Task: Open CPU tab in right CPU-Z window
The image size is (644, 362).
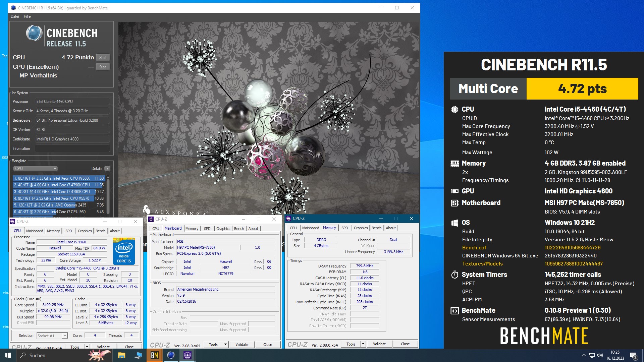Action: click(293, 228)
